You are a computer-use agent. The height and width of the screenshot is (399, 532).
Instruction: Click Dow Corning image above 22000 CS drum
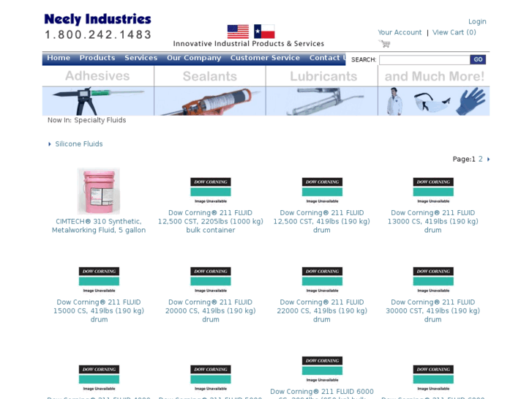tap(322, 280)
